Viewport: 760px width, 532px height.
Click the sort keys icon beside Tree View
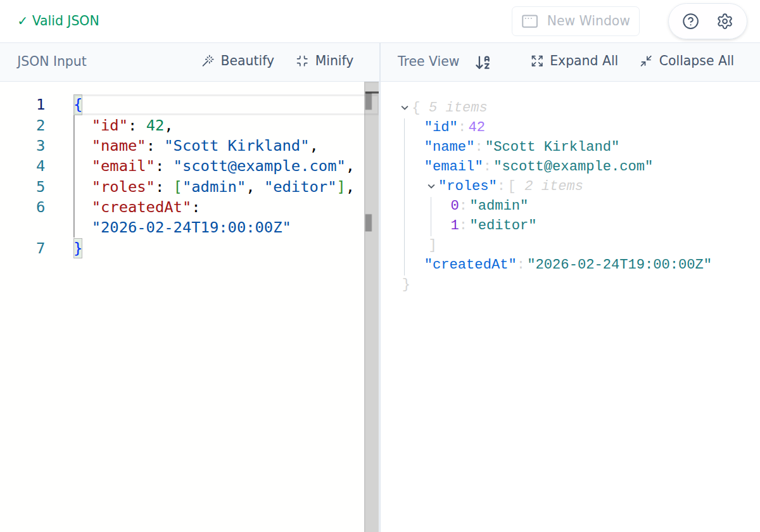tap(483, 62)
